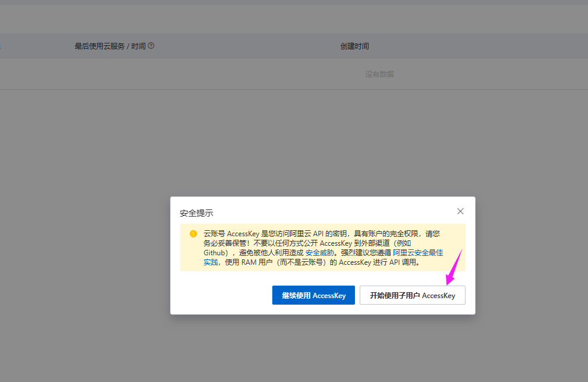Image resolution: width=588 pixels, height=382 pixels.
Task: Click the empty footer area left of 继续使用
Action: pos(220,295)
